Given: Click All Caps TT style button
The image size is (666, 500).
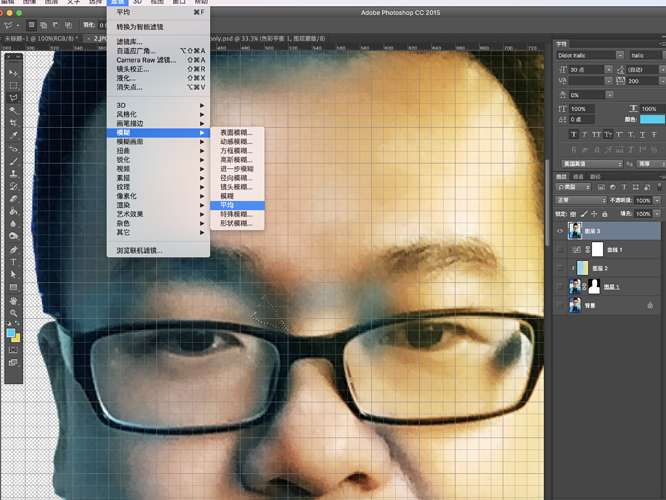Looking at the screenshot, I should 596,135.
